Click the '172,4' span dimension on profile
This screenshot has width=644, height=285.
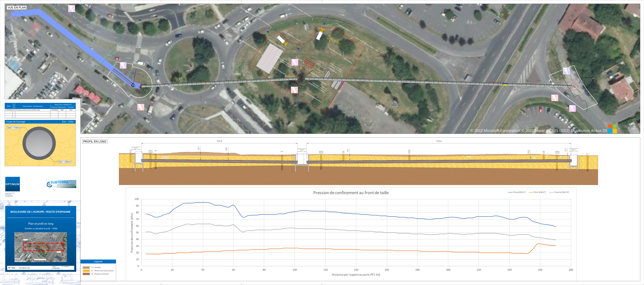pyautogui.click(x=439, y=141)
